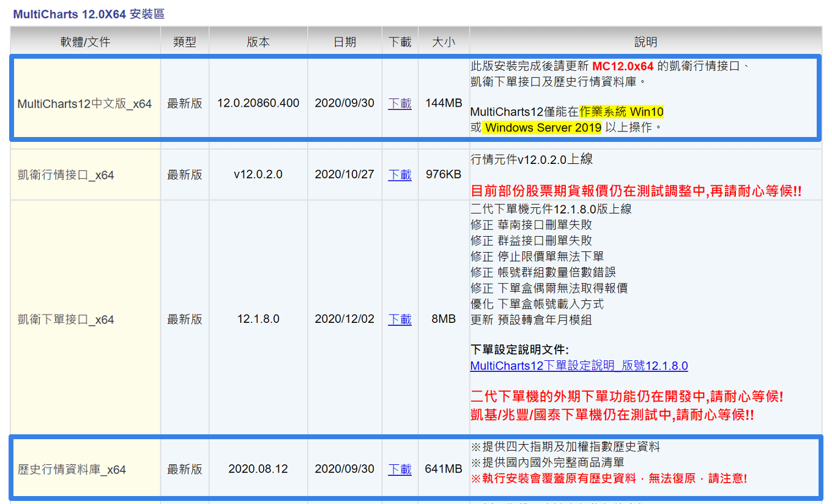Select 最新版 cell in 歷史行情資料庫_x64 row
832x504 pixels.
(185, 469)
